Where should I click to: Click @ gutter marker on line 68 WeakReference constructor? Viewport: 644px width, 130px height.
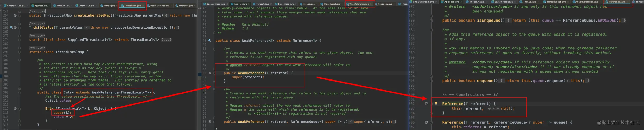210,122
